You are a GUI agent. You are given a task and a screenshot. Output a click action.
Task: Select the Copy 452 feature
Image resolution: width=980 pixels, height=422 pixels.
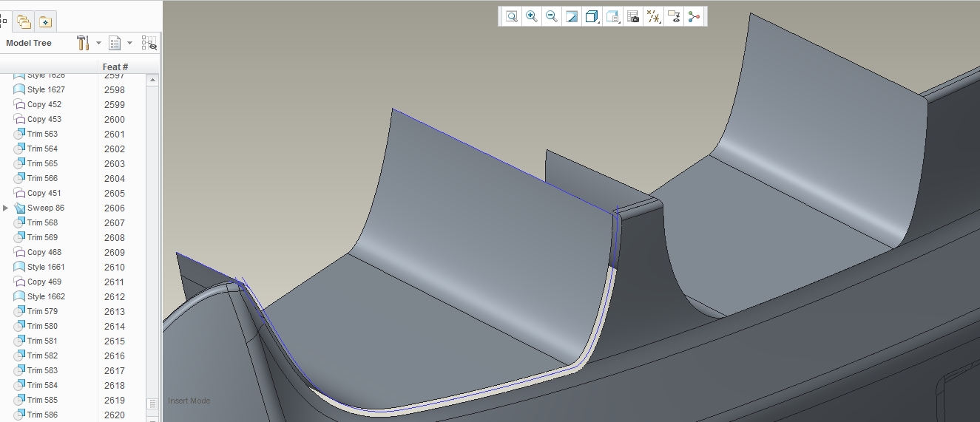(44, 104)
